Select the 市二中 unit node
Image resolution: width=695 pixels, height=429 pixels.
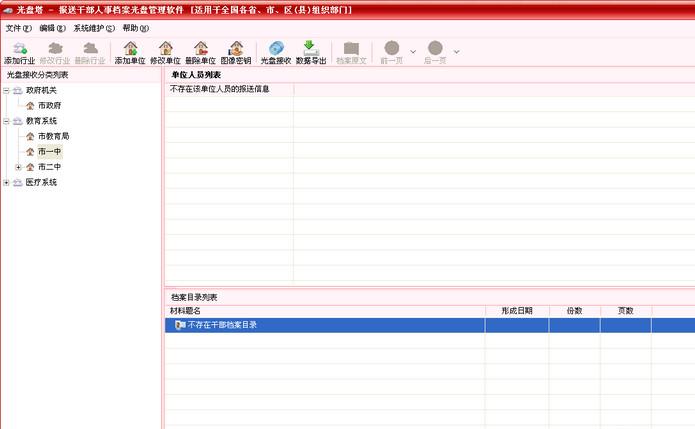point(50,167)
